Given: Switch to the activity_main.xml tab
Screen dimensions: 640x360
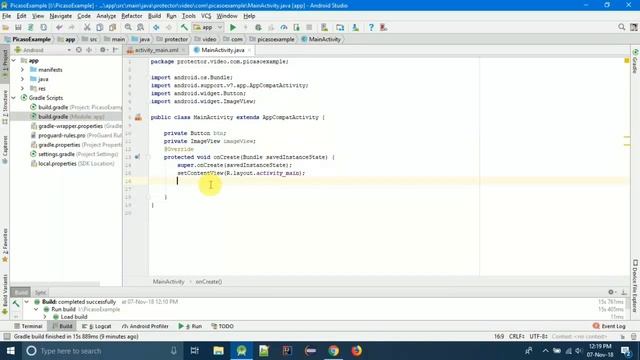Looking at the screenshot, I should point(156,50).
